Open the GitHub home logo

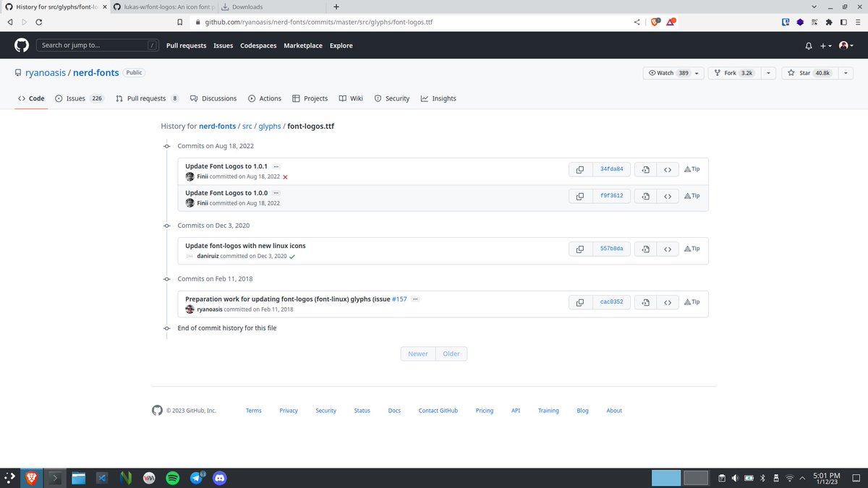pos(21,45)
